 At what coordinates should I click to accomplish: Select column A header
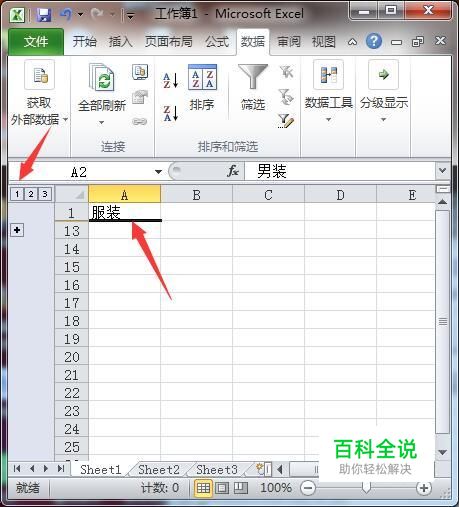coord(124,194)
